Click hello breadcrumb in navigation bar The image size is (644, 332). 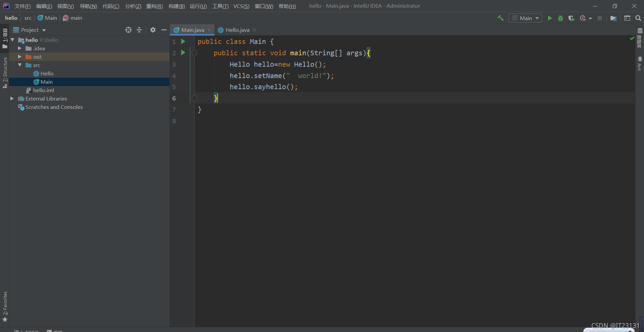click(x=11, y=18)
